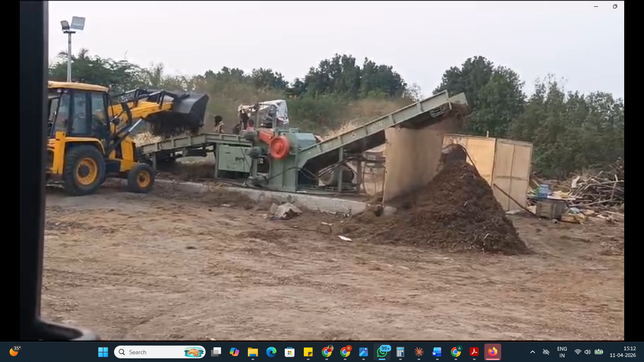The height and width of the screenshot is (362, 644).
Task: Show hidden system tray icons
Action: (532, 352)
